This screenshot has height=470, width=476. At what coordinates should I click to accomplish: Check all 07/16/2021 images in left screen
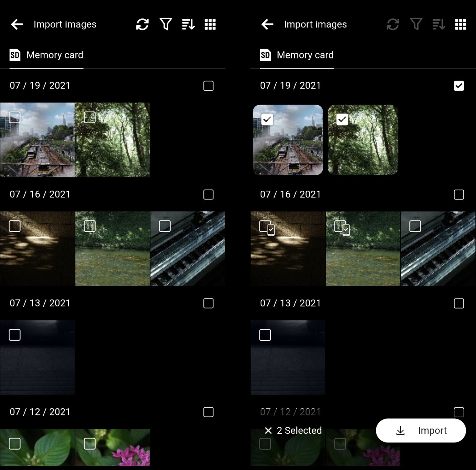click(x=208, y=194)
